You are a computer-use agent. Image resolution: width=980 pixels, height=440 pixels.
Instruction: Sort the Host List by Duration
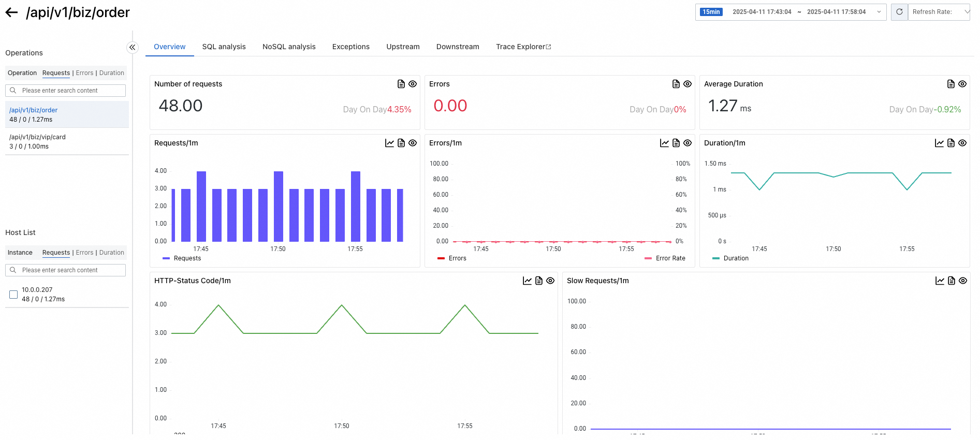[x=111, y=253]
